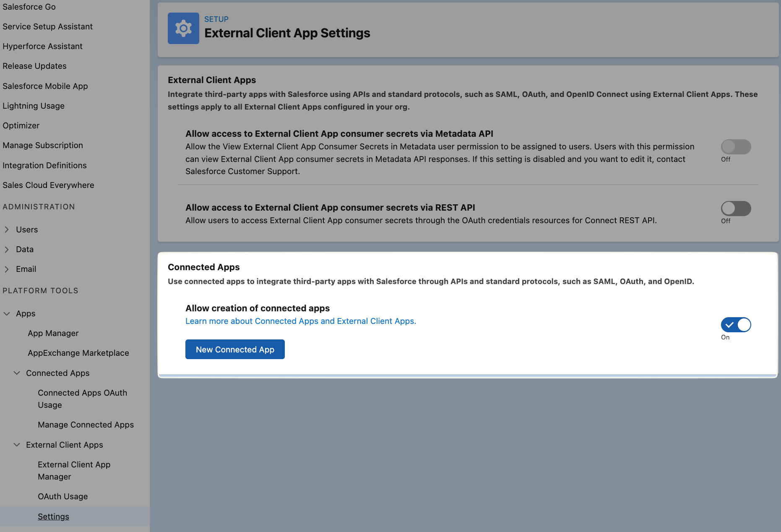The height and width of the screenshot is (532, 781).
Task: Open Manage Connected Apps page
Action: [86, 425]
